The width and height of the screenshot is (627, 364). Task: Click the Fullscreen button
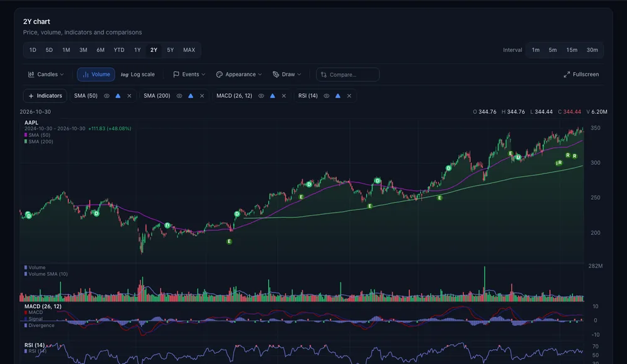pyautogui.click(x=581, y=75)
